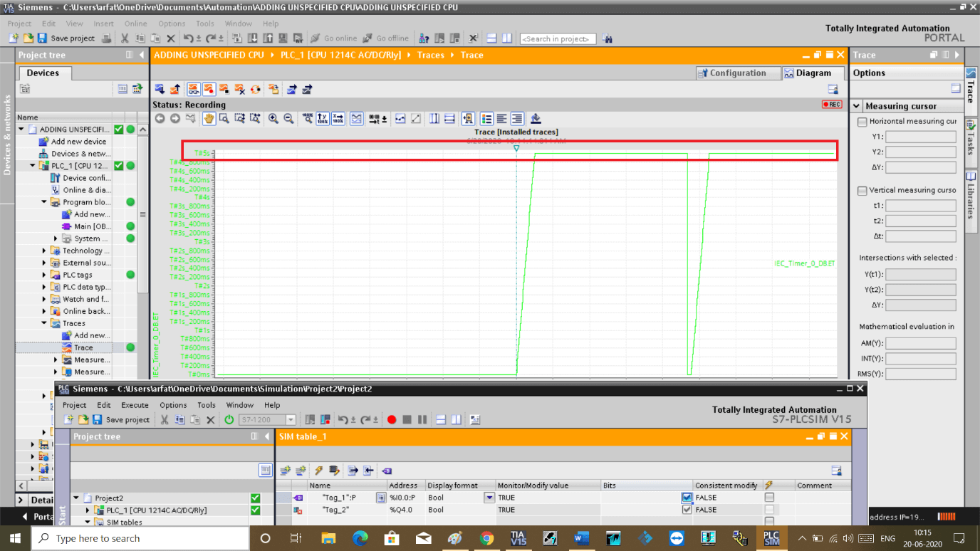Toggle vertical measuring cursors toolbar icon

tap(434, 119)
